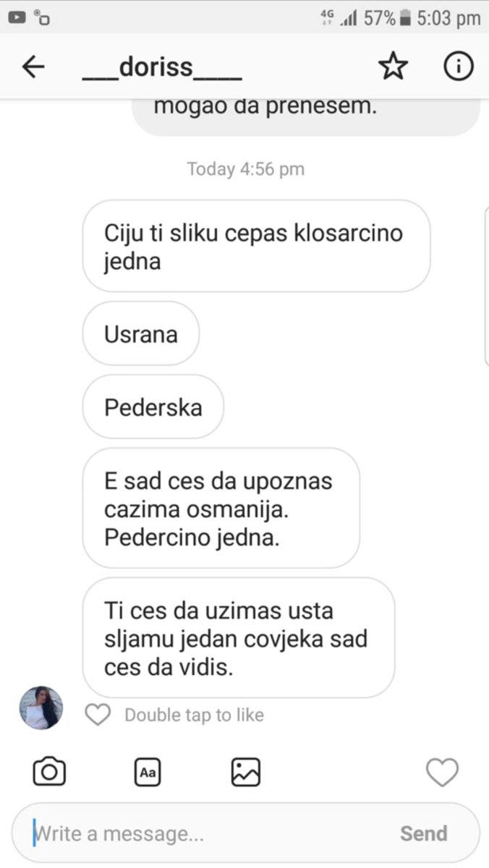This screenshot has height=868, width=489.
Task: Send a heart with the large heart icon
Action: point(442,773)
